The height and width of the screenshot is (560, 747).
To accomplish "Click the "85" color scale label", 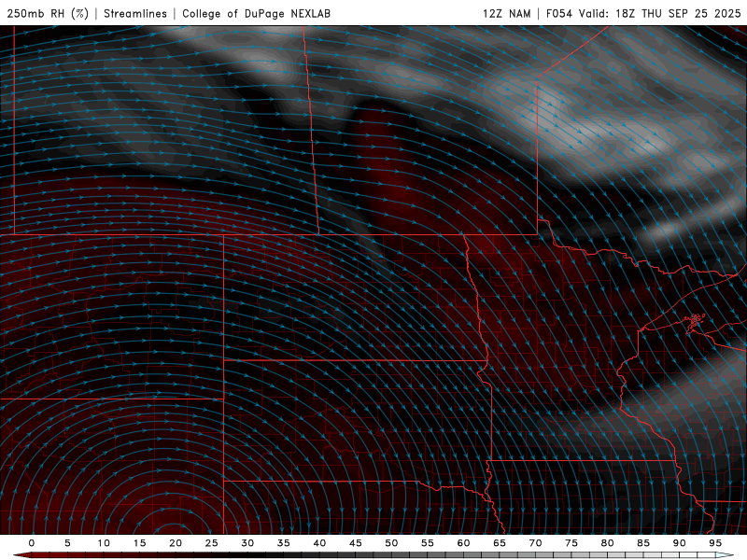I will tap(643, 543).
